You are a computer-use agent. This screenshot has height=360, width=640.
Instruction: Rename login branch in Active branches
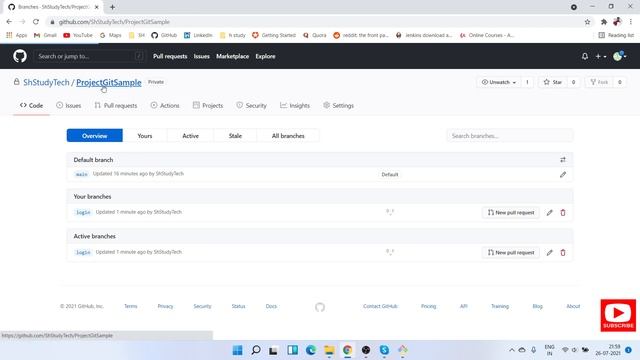click(x=549, y=252)
